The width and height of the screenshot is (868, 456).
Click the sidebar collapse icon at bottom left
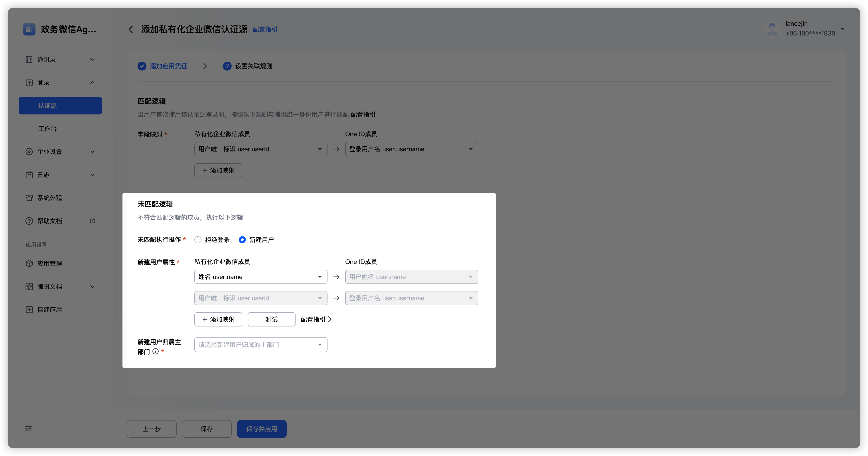coord(29,429)
